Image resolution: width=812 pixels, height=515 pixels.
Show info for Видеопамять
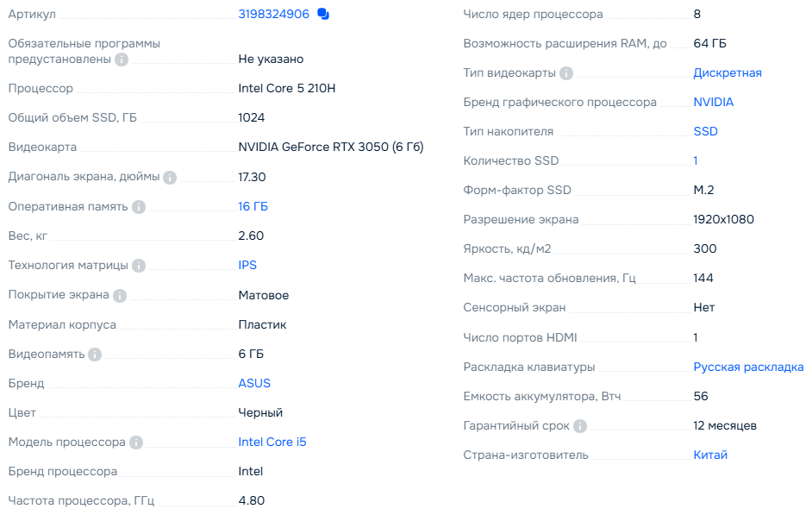tap(95, 354)
